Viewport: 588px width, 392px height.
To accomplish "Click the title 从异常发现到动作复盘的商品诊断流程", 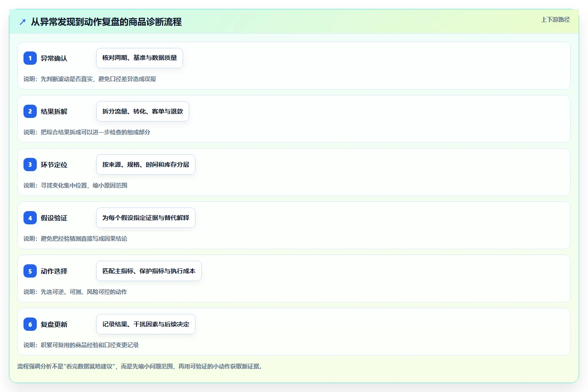I will (106, 22).
